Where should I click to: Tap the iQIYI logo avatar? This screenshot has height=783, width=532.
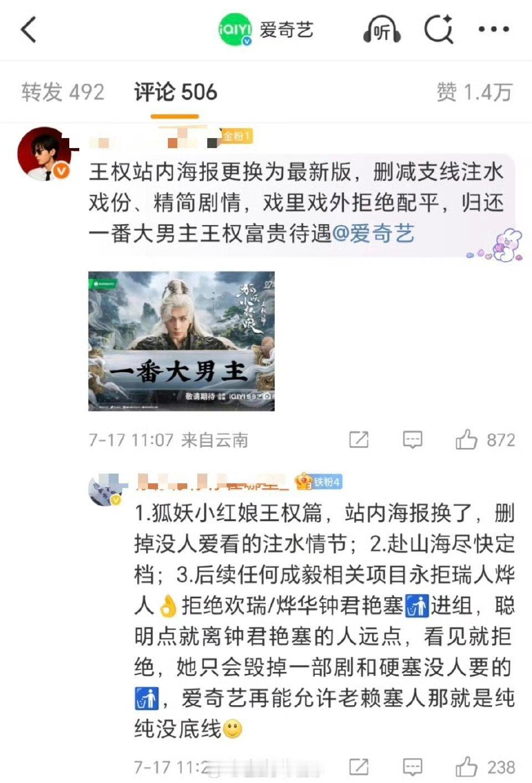pos(235,29)
